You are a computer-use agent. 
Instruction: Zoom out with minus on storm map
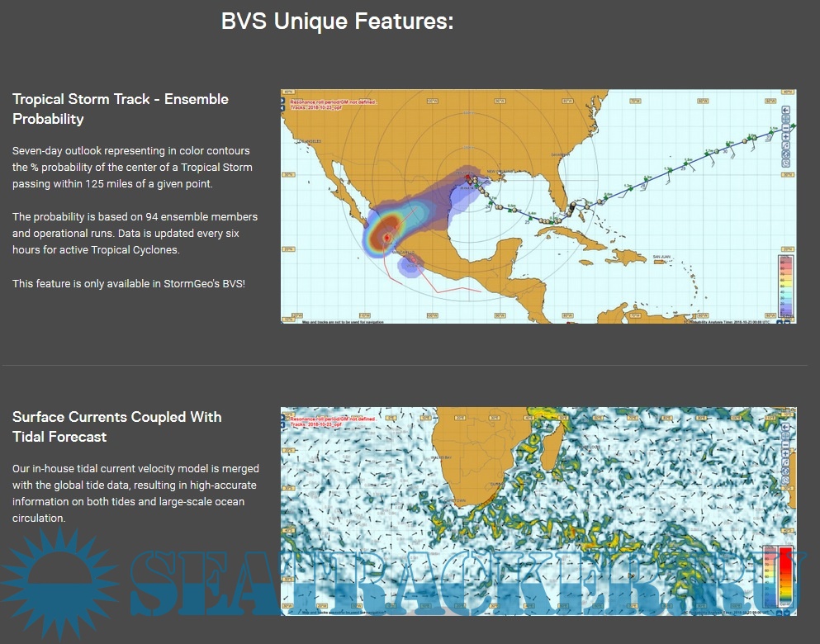(785, 128)
